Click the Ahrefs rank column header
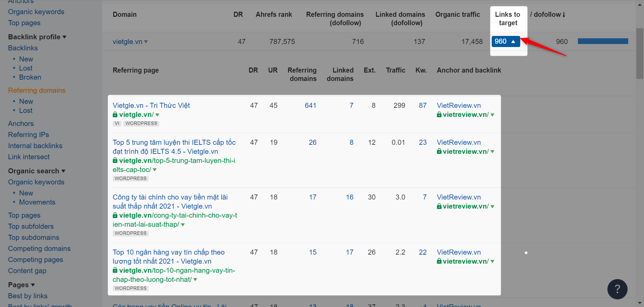 [x=274, y=14]
